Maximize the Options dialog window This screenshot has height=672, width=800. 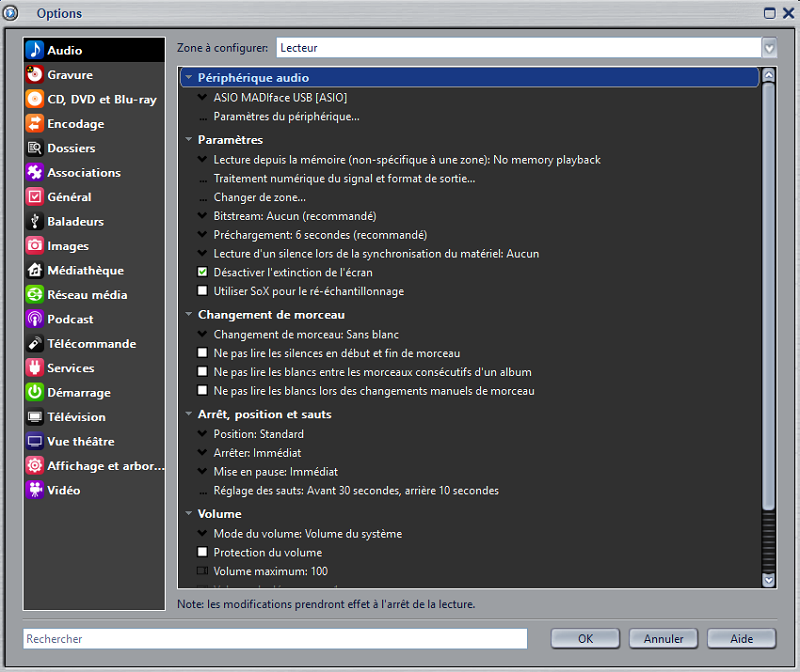click(769, 13)
